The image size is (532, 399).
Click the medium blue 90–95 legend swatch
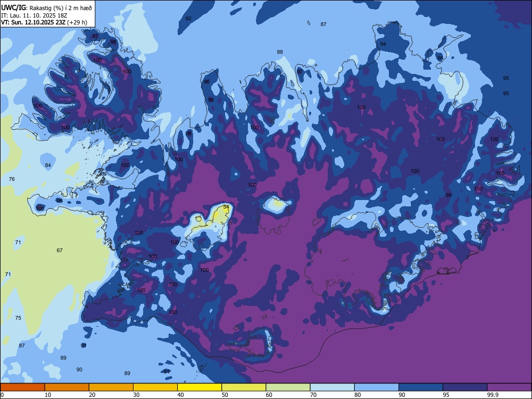pyautogui.click(x=421, y=387)
